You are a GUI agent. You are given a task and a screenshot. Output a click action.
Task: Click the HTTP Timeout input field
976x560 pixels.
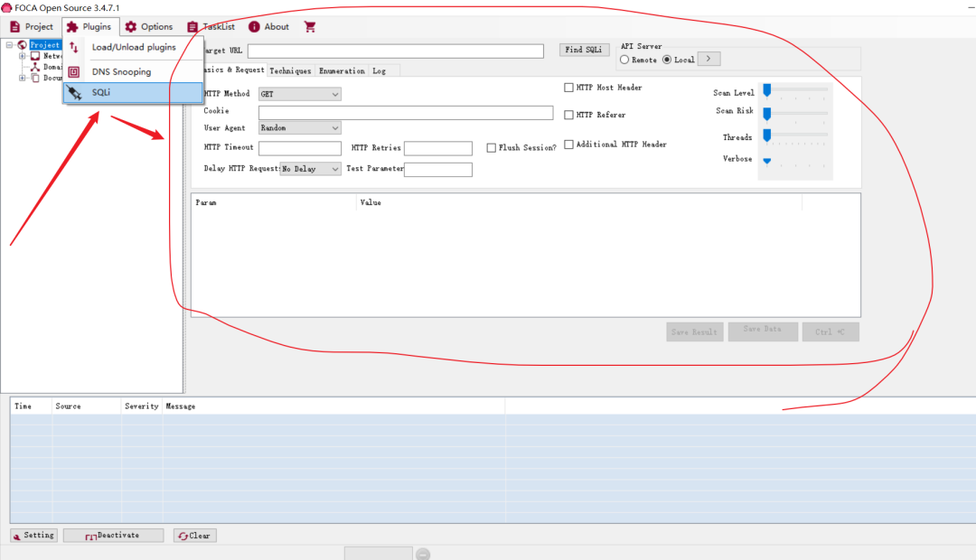[x=300, y=148]
